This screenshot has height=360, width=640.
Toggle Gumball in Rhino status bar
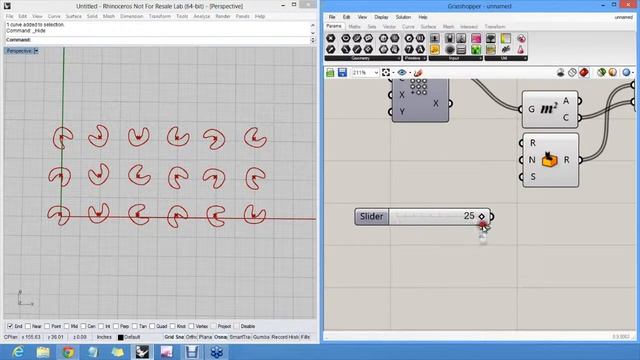pyautogui.click(x=261, y=337)
